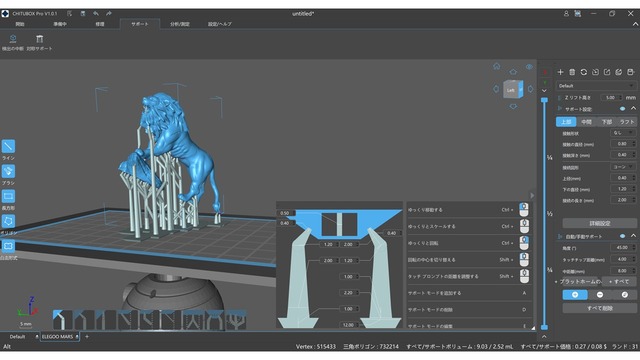The height and width of the screenshot is (360, 640).
Task: Click the refresh icon in the support panel toolbar
Action: (584, 72)
